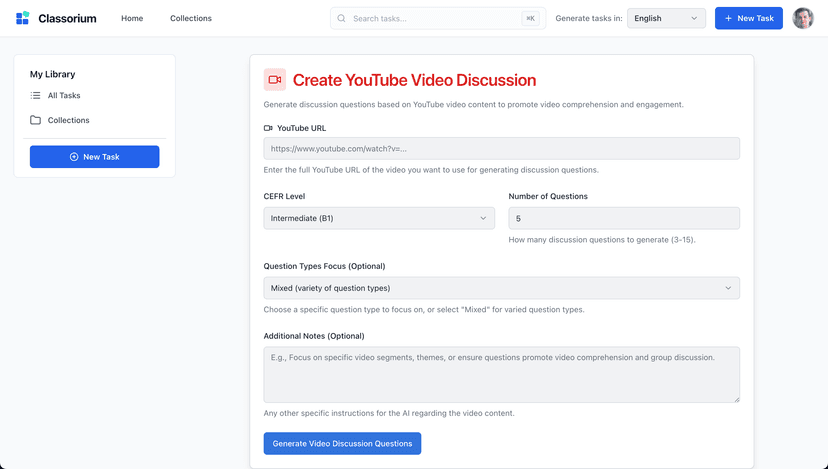Click the Number of Questions field
Image resolution: width=828 pixels, height=469 pixels.
coord(624,218)
